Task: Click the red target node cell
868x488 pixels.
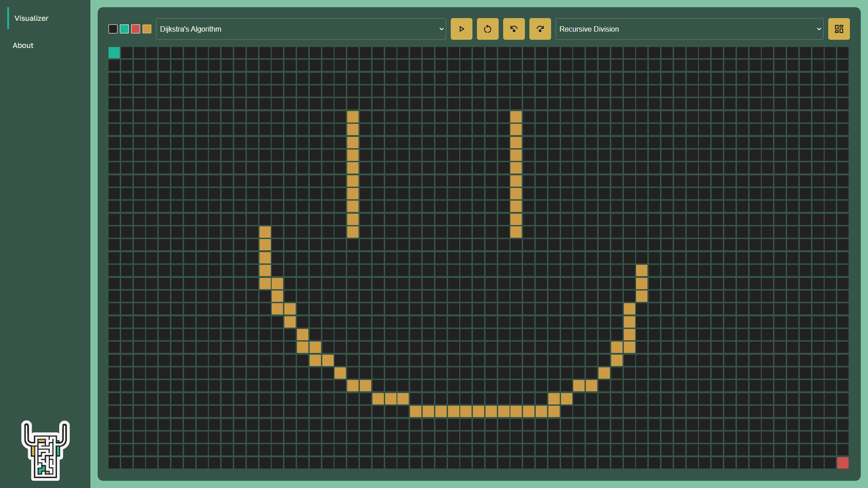Action: pos(842,463)
